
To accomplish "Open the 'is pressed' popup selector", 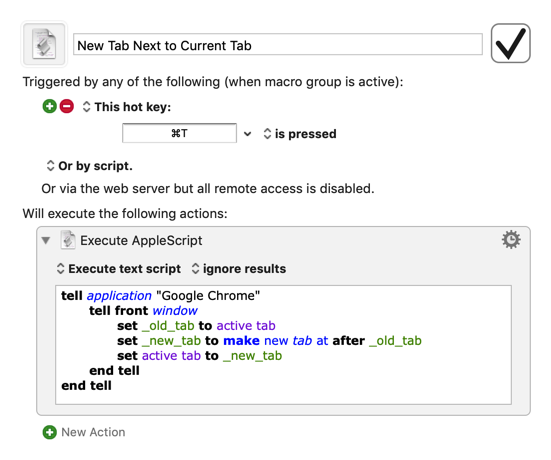I will click(300, 134).
